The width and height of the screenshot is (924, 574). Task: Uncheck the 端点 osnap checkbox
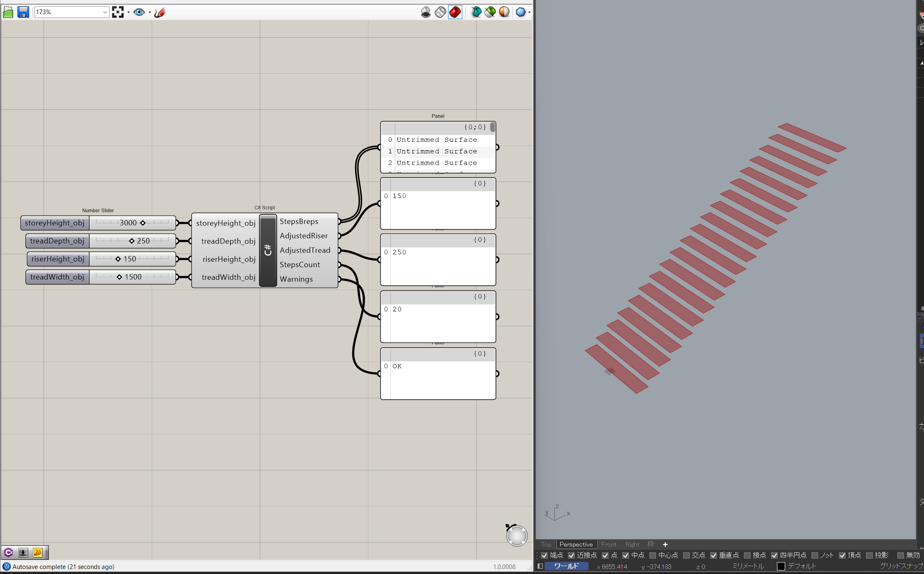(x=544, y=555)
